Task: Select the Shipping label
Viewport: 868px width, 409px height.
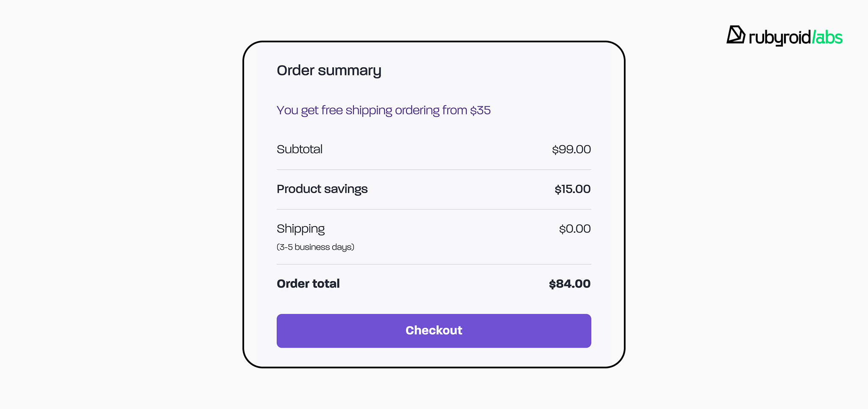Action: pos(300,229)
